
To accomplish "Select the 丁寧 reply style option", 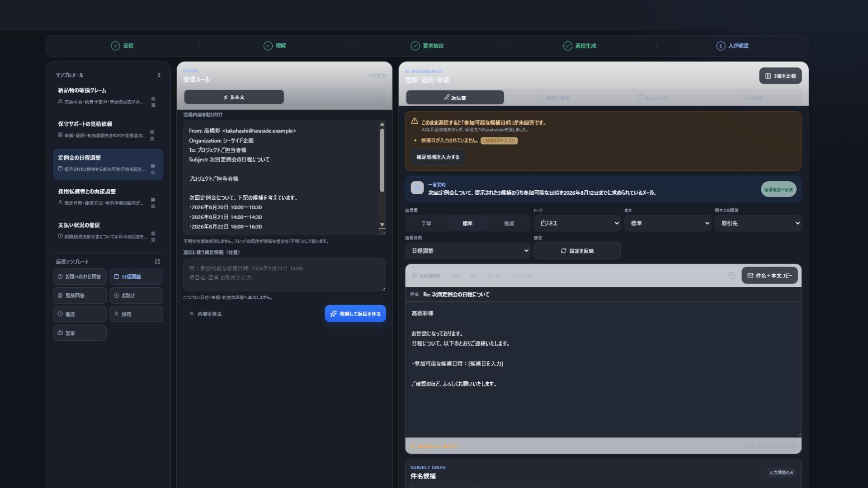I will (426, 223).
